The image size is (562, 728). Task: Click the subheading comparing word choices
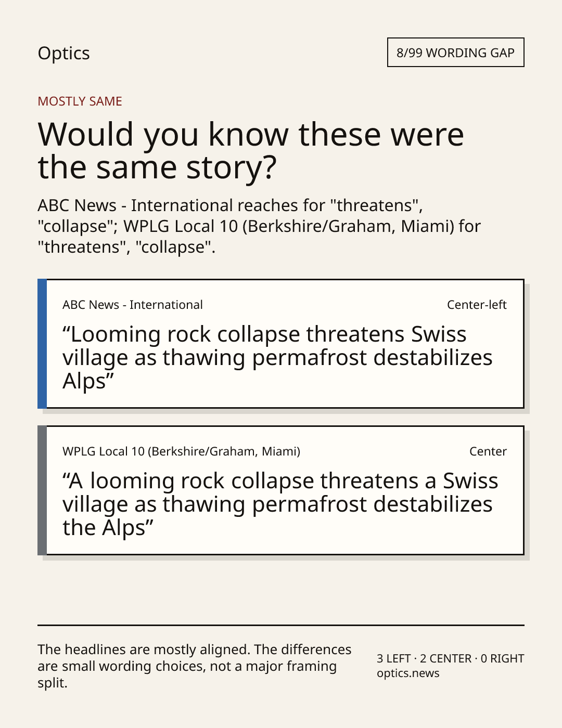coord(259,226)
